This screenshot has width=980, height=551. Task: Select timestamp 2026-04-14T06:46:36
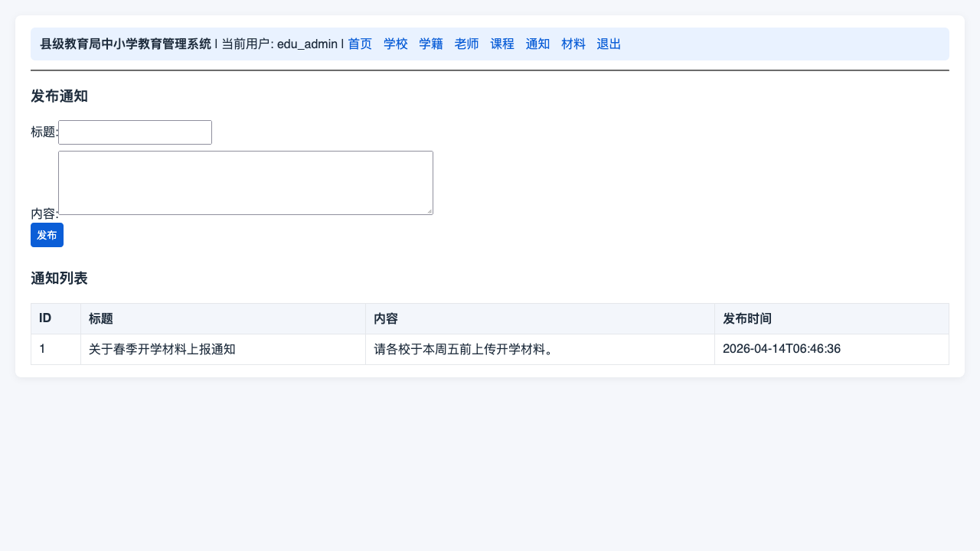click(782, 350)
